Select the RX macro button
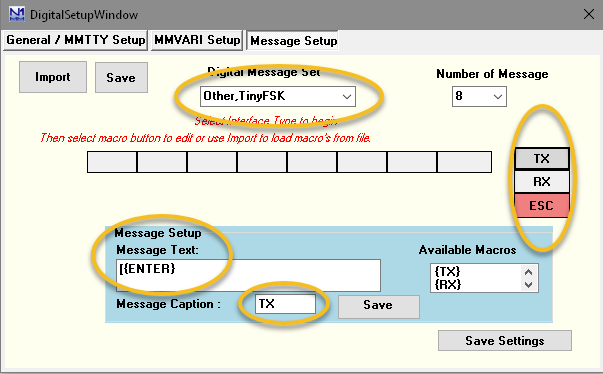 coord(541,181)
